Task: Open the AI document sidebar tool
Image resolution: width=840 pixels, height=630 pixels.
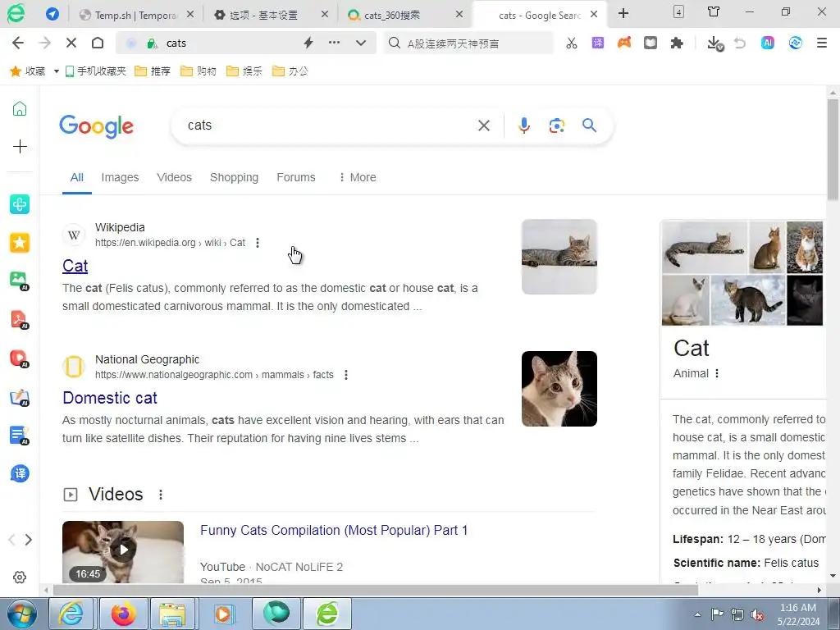Action: tap(20, 436)
